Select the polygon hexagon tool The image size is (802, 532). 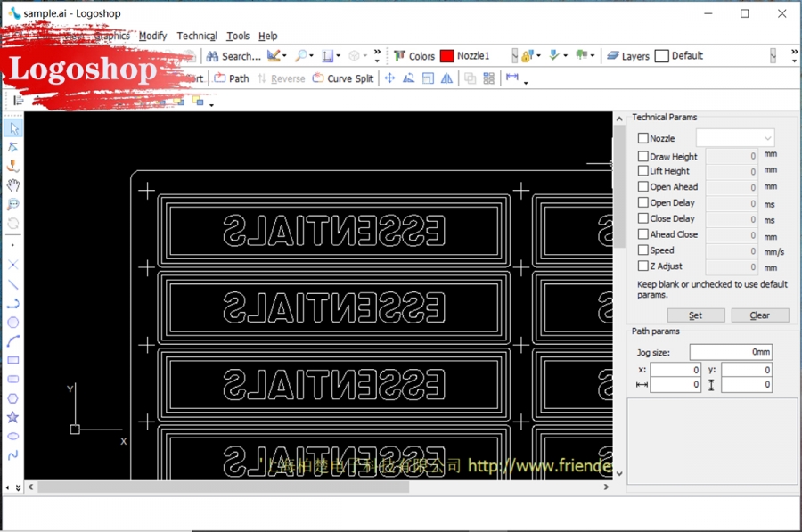13,398
